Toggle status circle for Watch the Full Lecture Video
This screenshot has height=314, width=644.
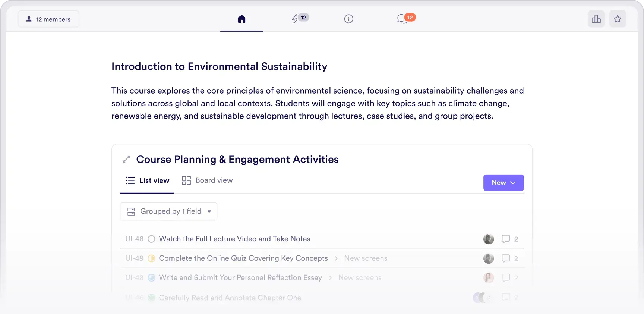(151, 239)
